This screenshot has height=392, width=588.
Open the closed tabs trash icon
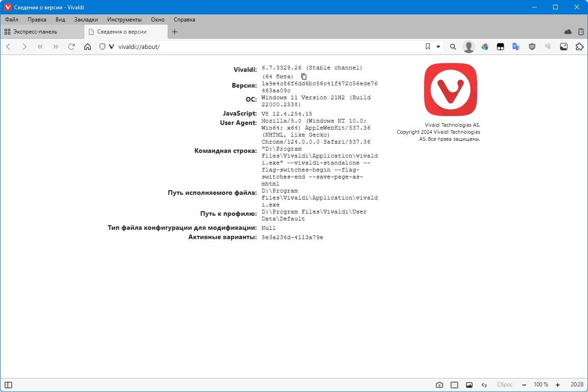click(x=581, y=32)
